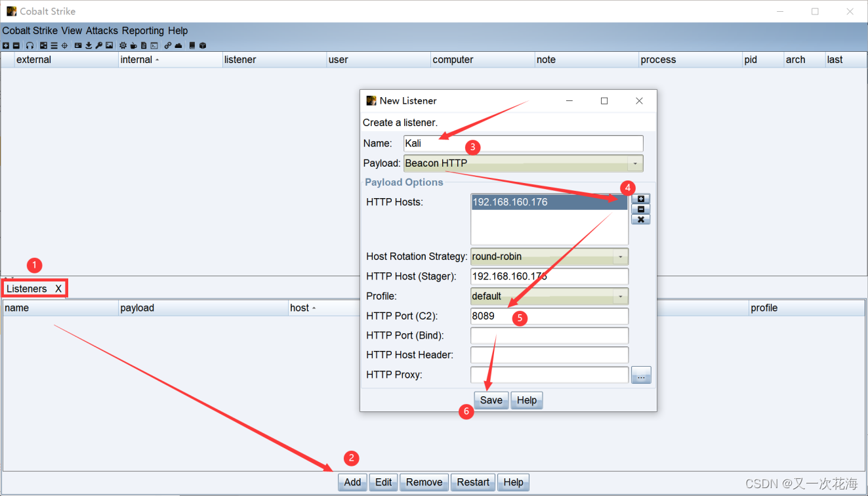The width and height of the screenshot is (868, 496).
Task: Click the Name field containing Kali
Action: [524, 143]
